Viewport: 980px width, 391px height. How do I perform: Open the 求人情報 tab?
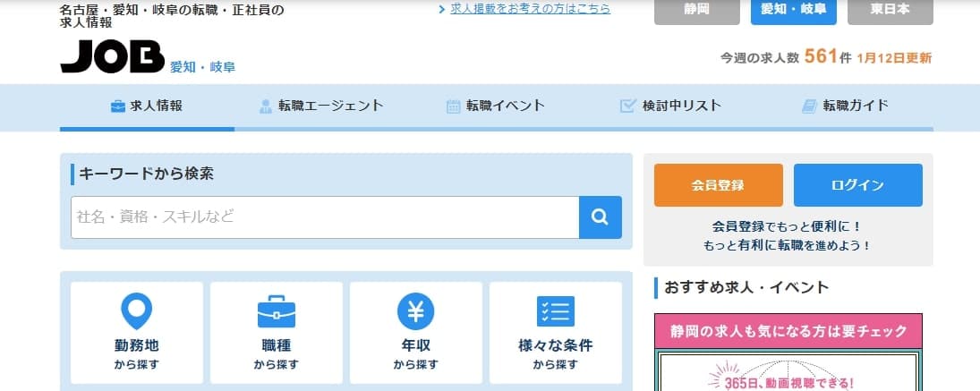[x=147, y=106]
